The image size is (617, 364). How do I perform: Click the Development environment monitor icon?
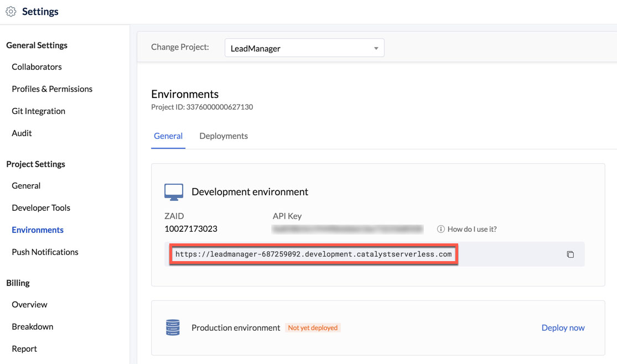174,192
